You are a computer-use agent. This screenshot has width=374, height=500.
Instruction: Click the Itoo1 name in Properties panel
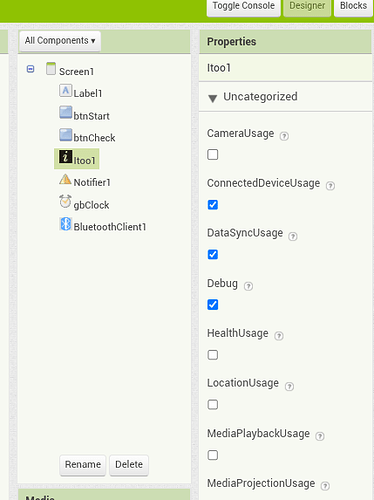coord(219,68)
